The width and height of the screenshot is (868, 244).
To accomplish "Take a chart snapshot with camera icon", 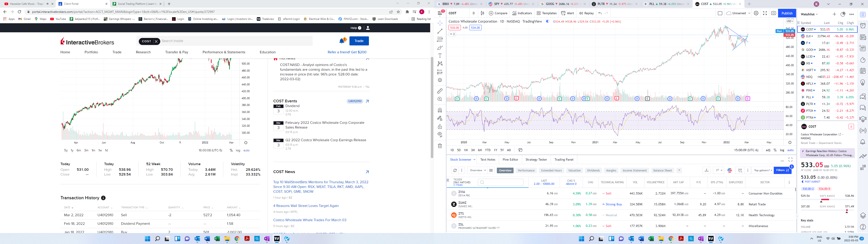I will pyautogui.click(x=773, y=13).
